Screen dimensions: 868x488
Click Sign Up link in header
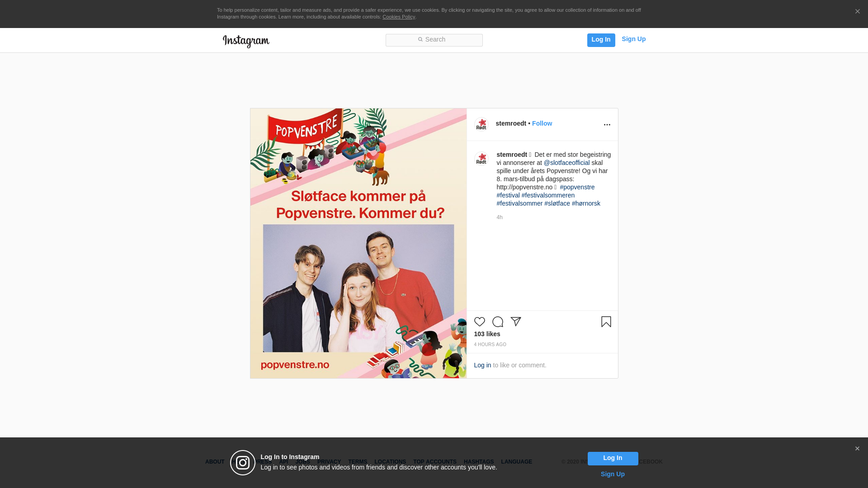[x=633, y=39]
